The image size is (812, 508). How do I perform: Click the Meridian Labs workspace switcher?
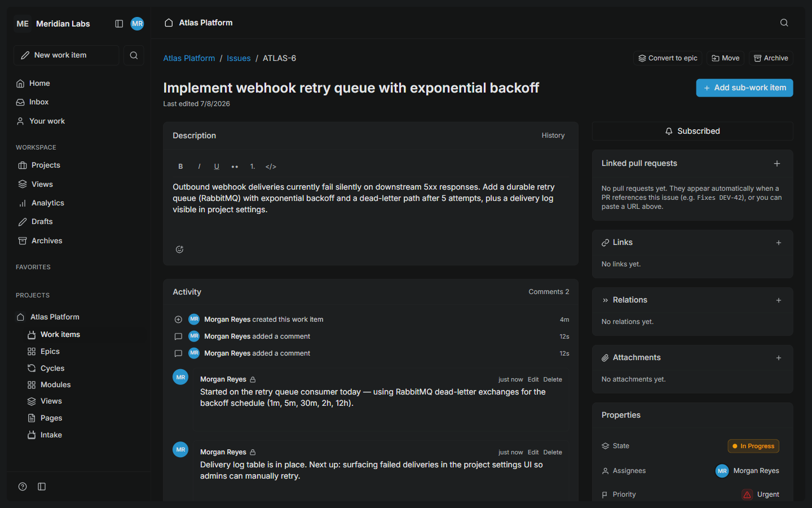pyautogui.click(x=63, y=24)
